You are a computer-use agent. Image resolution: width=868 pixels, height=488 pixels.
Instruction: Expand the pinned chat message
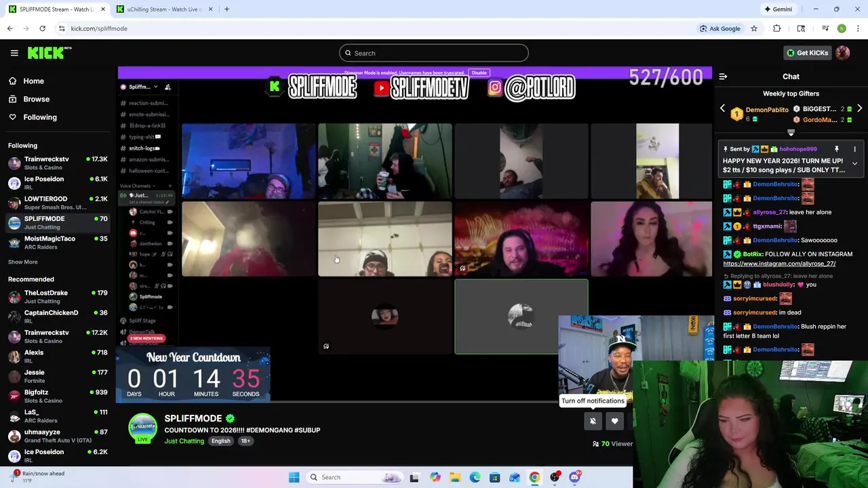click(854, 163)
